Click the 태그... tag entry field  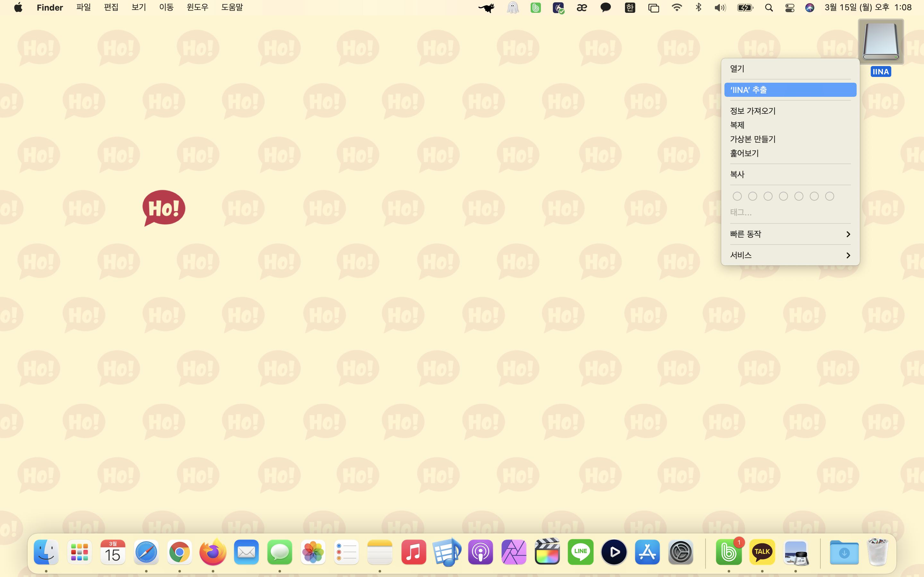741,212
